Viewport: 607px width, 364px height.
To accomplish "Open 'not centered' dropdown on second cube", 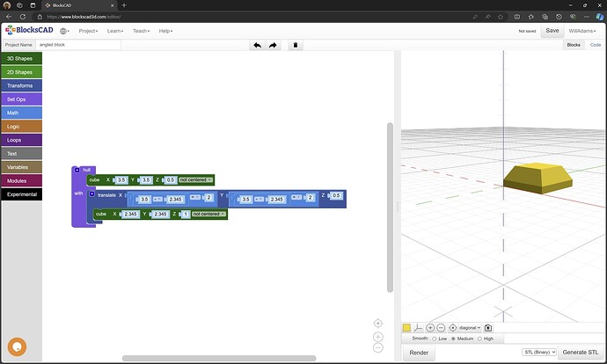I will [209, 214].
